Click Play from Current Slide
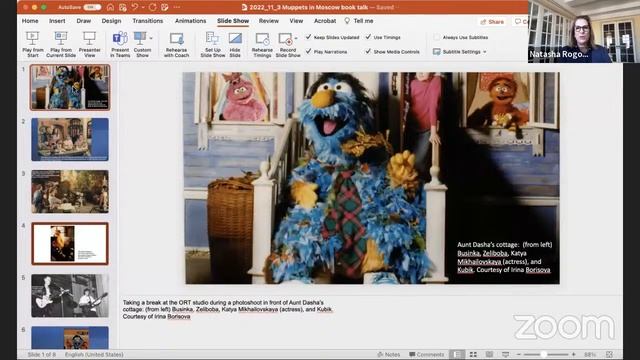Screen dimensions: 640x360 tap(61, 44)
